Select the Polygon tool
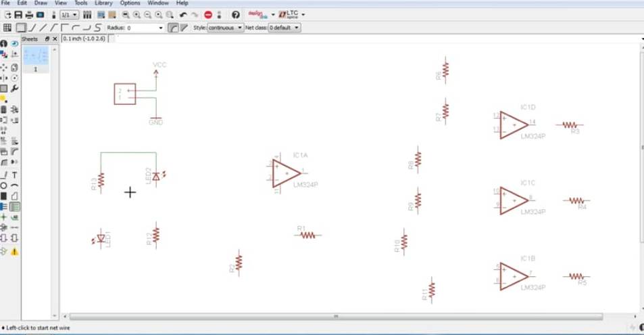 pos(14,196)
